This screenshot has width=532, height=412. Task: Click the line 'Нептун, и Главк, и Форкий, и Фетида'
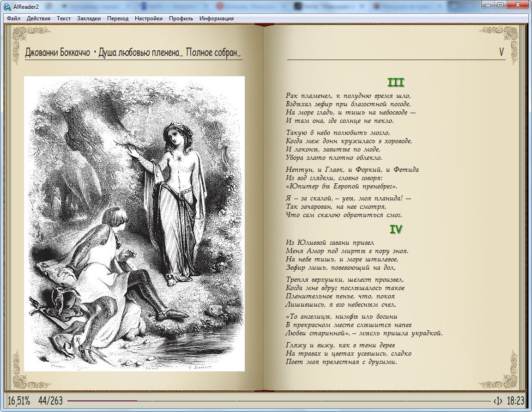point(352,170)
